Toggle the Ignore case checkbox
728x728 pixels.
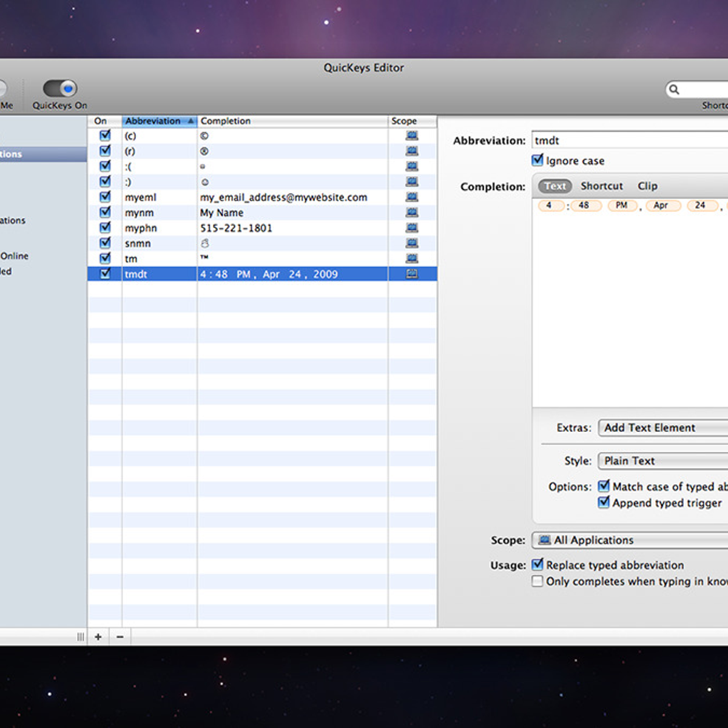tap(538, 160)
